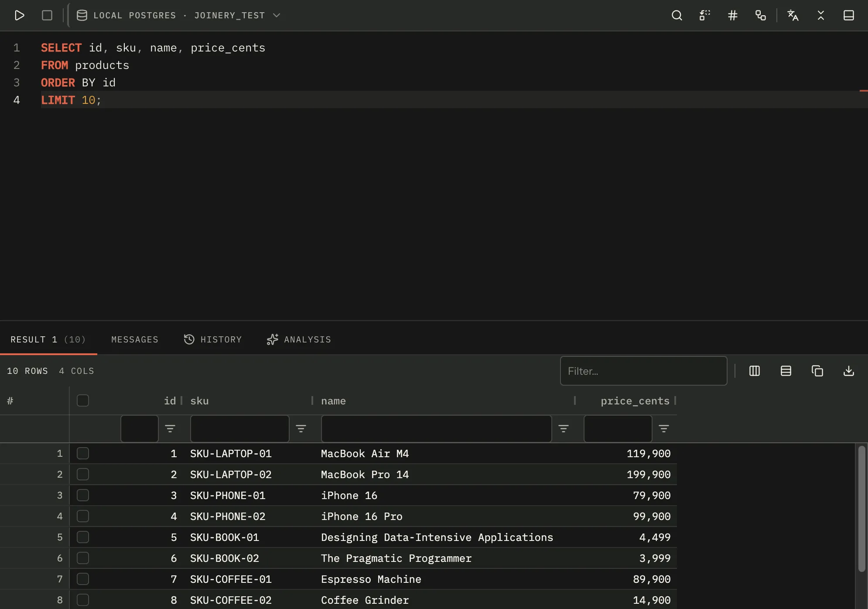Select the iPhone 16 name cell
This screenshot has width=868, height=609.
coord(349,496)
